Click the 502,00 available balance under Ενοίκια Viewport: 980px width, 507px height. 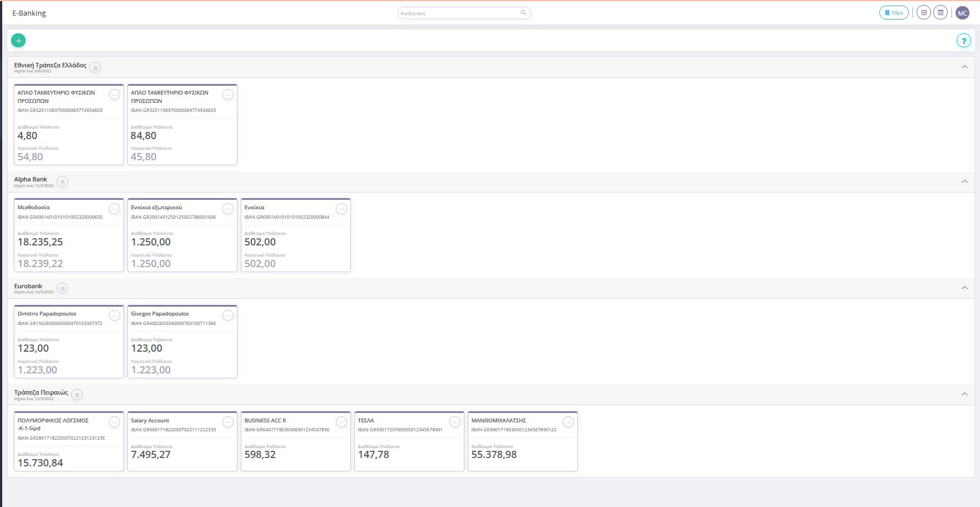tap(260, 242)
